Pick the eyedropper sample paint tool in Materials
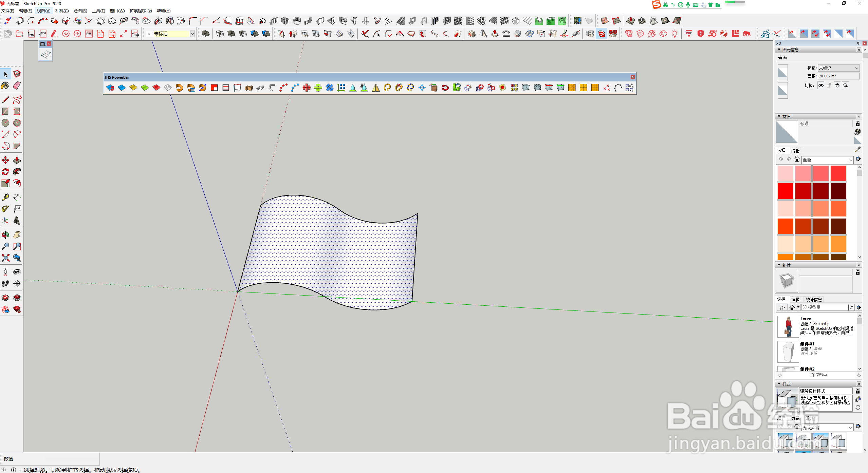The image size is (868, 473). (x=858, y=150)
